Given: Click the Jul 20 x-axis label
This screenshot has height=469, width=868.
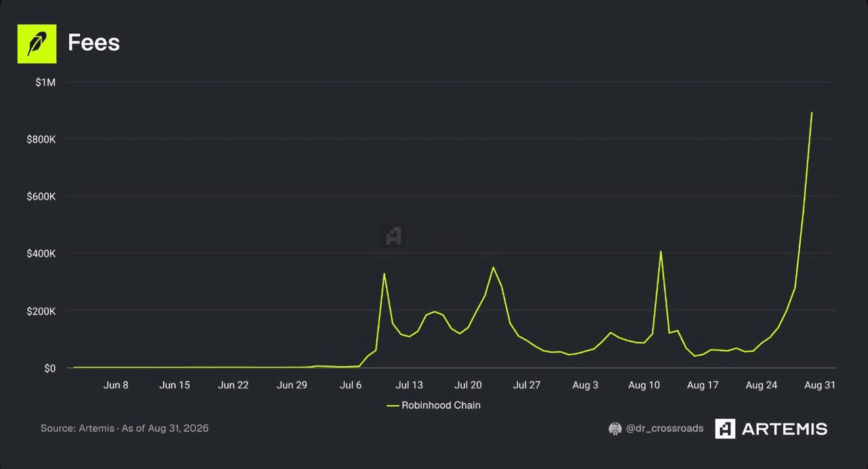Looking at the screenshot, I should (x=468, y=385).
